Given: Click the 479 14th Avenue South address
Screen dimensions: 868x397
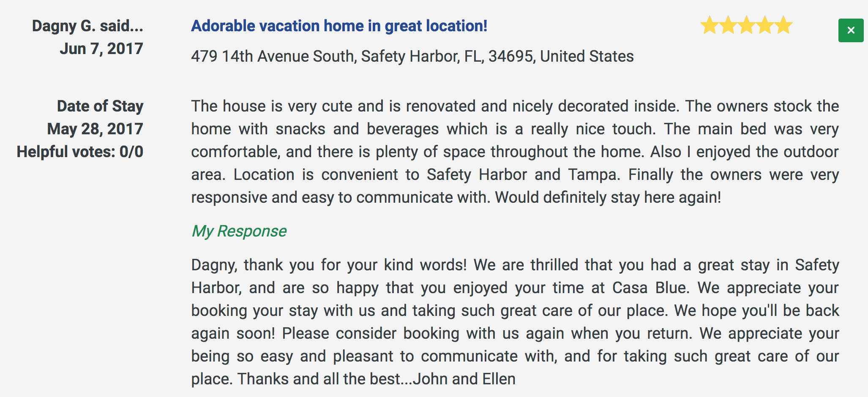Looking at the screenshot, I should [x=412, y=56].
